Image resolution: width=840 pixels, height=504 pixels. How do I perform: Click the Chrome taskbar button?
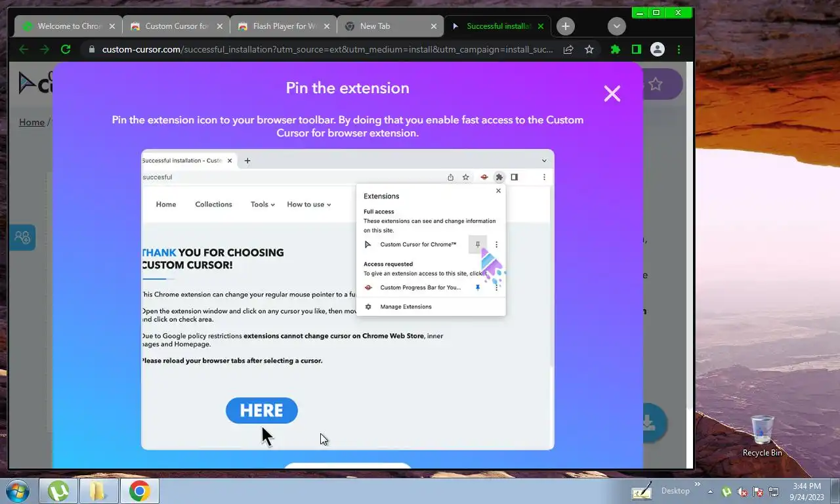[140, 491]
